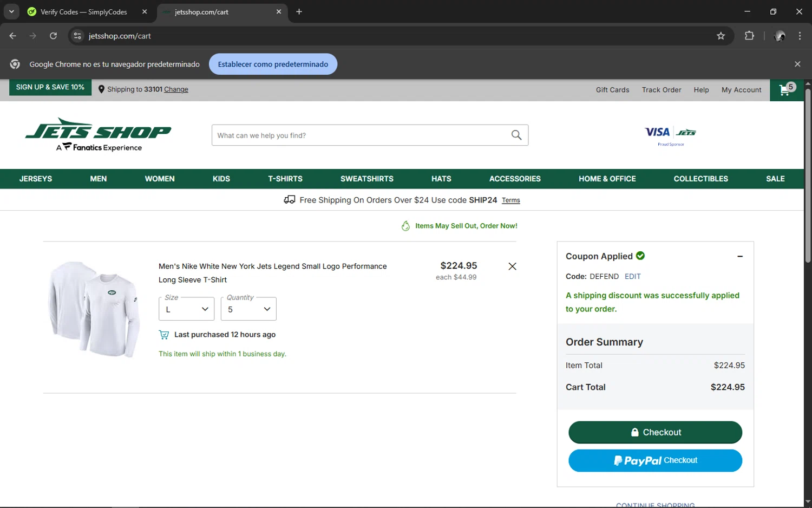Open the WOMEN menu
Viewport: 812px width, 508px height.
pyautogui.click(x=160, y=179)
